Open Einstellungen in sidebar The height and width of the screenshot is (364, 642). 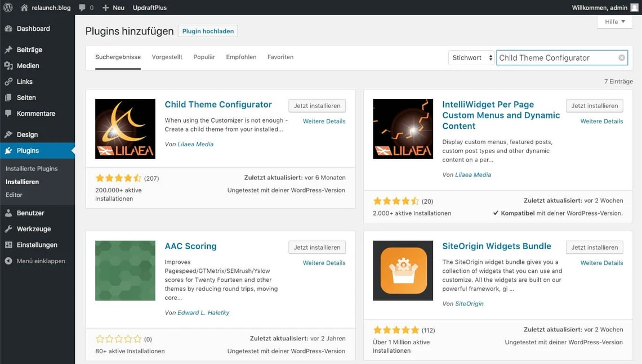tap(37, 245)
